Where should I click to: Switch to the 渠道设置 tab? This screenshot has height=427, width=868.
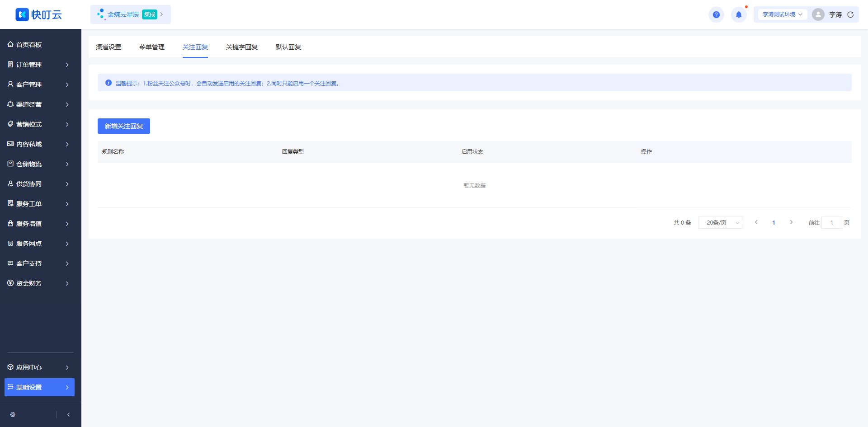coord(108,47)
